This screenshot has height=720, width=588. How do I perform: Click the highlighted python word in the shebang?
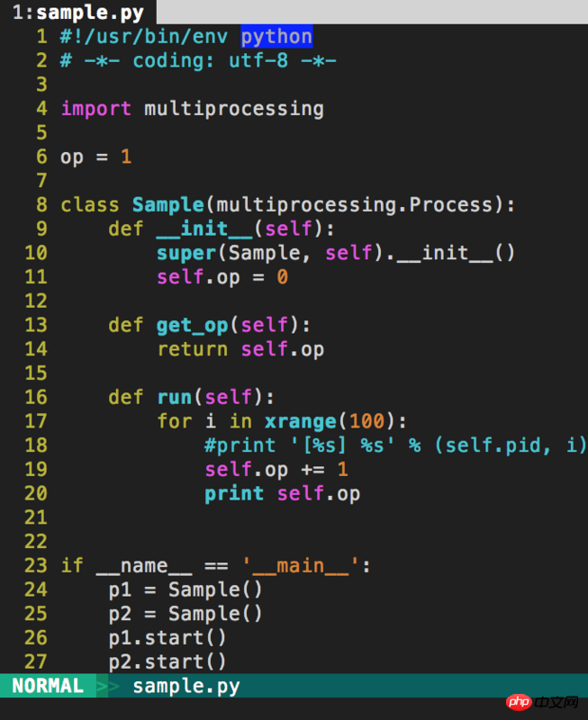[x=276, y=37]
